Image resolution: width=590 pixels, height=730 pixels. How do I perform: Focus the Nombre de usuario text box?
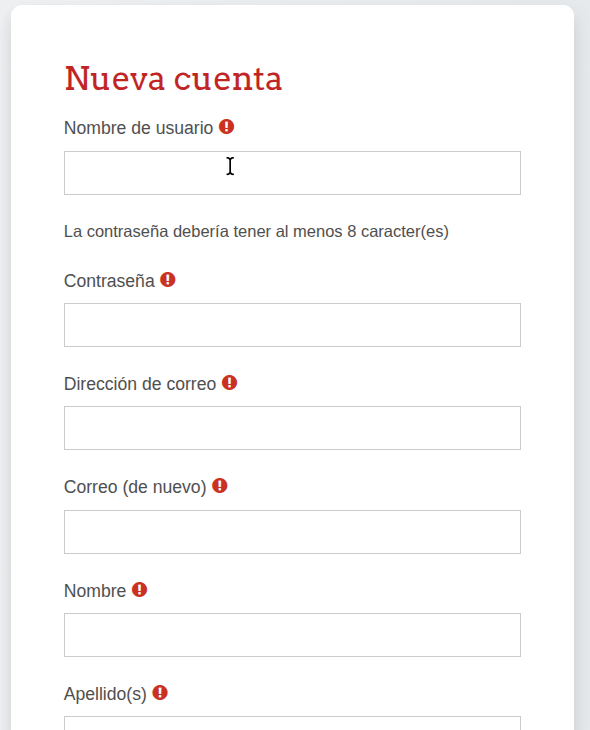pos(292,173)
